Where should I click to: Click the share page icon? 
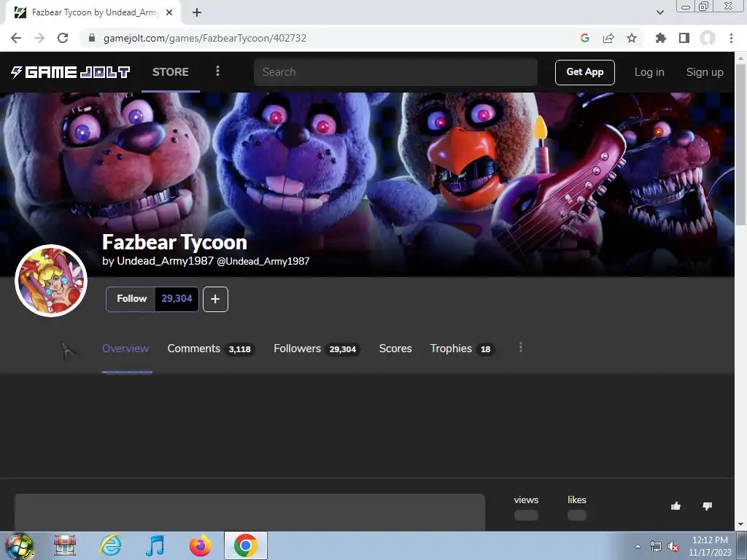pyautogui.click(x=608, y=38)
